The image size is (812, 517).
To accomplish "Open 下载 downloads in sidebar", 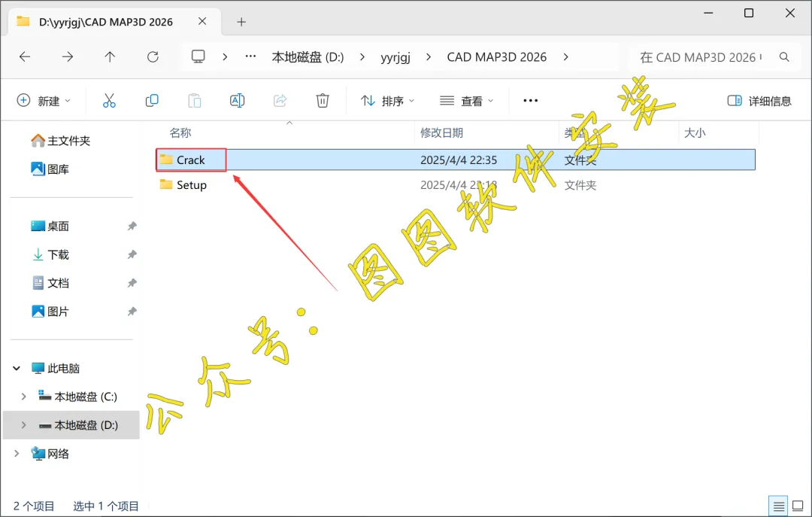I will click(x=50, y=254).
